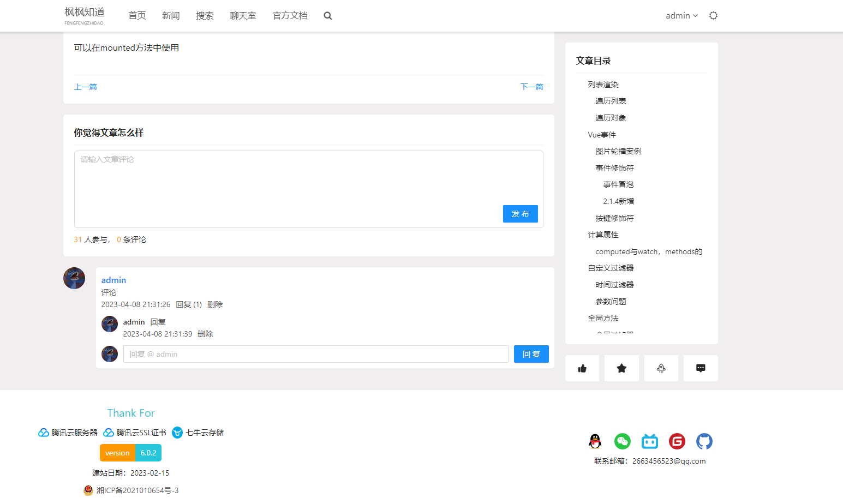Screen dimensions: 843x504
Task: Expand replies with 回复 (1) link
Action: (x=189, y=304)
